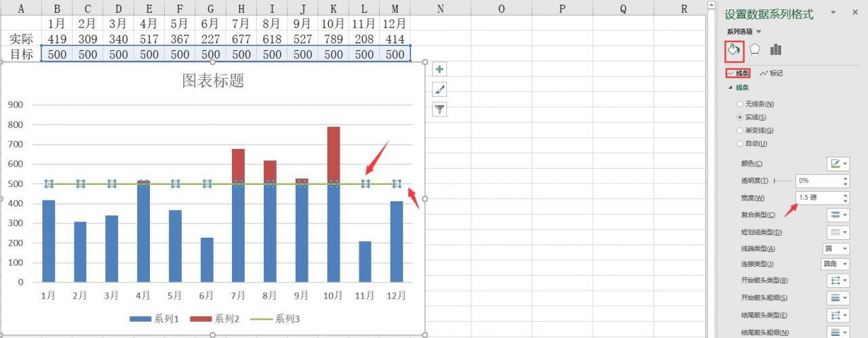Click the Chart Filters funnel button

tap(439, 109)
